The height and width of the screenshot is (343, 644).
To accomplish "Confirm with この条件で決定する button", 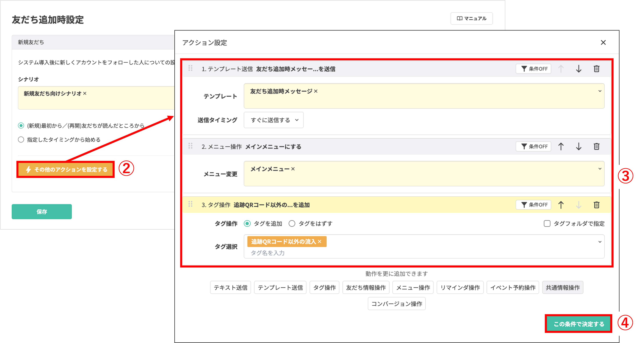I will pos(578,324).
